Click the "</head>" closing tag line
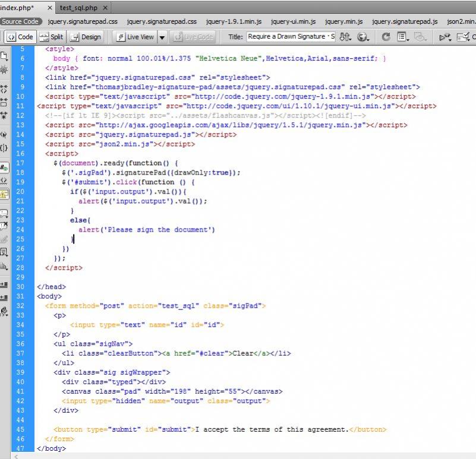The width and height of the screenshot is (476, 459). point(51,287)
